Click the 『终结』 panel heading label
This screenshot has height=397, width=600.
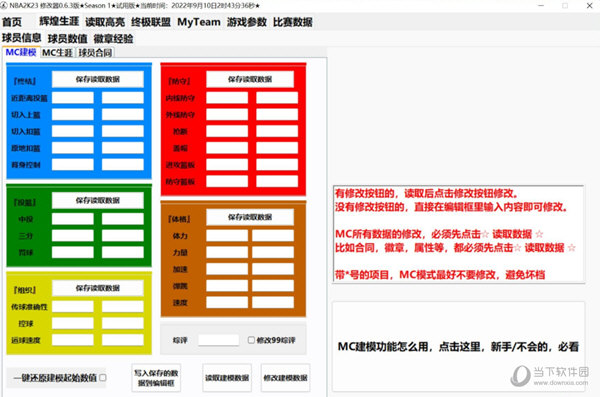(24, 81)
